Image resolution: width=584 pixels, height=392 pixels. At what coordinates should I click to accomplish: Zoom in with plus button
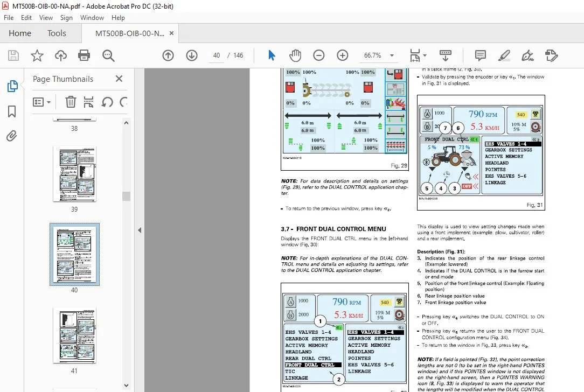click(342, 55)
